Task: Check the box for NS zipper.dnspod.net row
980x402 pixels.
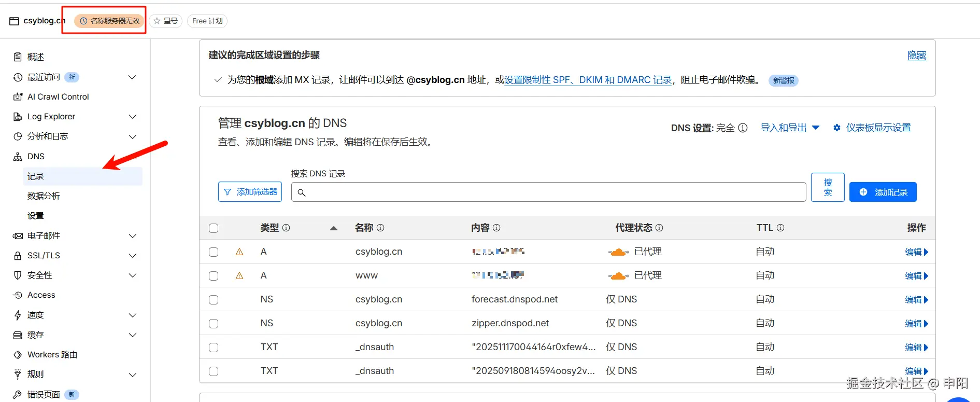Action: point(214,324)
